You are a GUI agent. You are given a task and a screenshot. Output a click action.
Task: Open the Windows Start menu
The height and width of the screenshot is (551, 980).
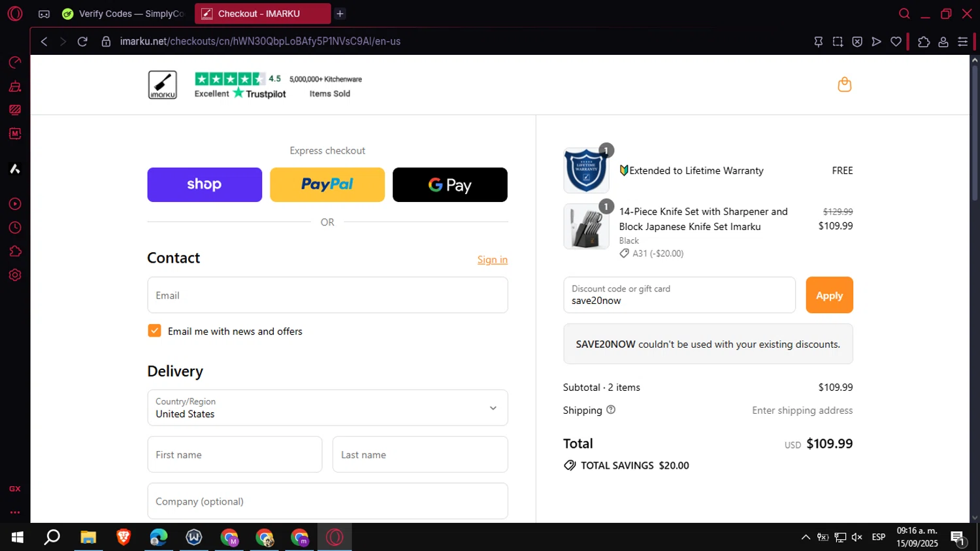click(18, 537)
